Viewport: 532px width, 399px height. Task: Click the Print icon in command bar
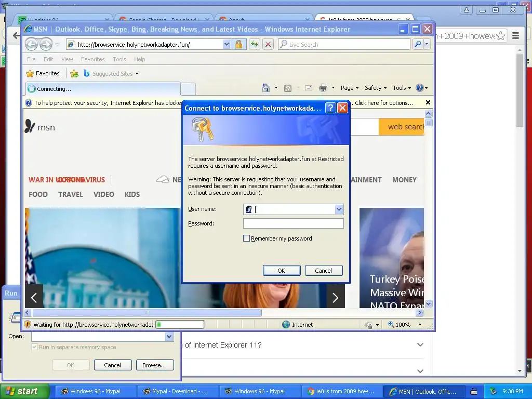tap(323, 88)
